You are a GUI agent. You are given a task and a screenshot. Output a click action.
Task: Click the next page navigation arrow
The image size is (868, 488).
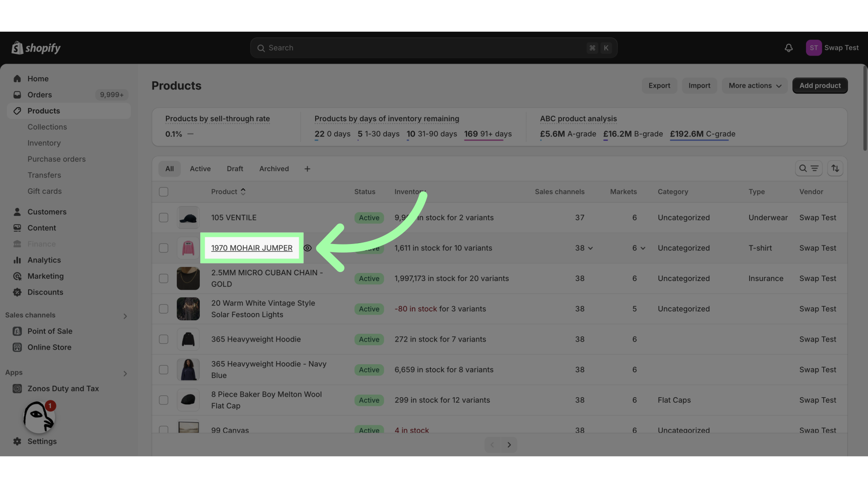pyautogui.click(x=509, y=443)
